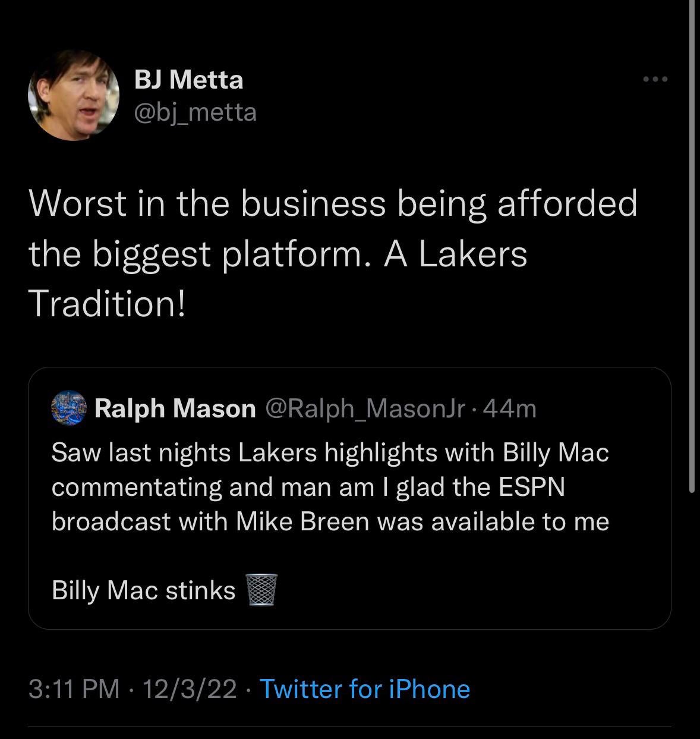Click the 12/3/22 date
This screenshot has width=700, height=739.
click(190, 689)
